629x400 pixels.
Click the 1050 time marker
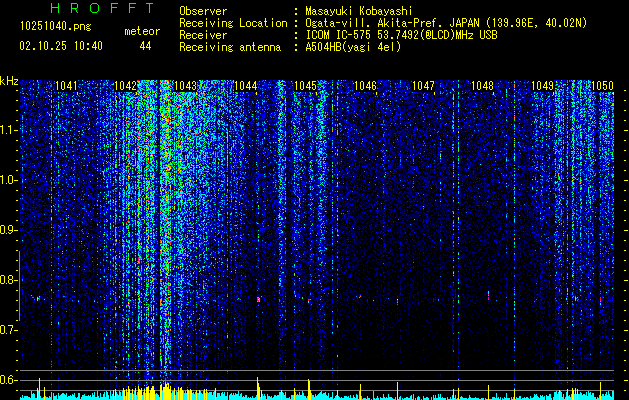(x=602, y=86)
